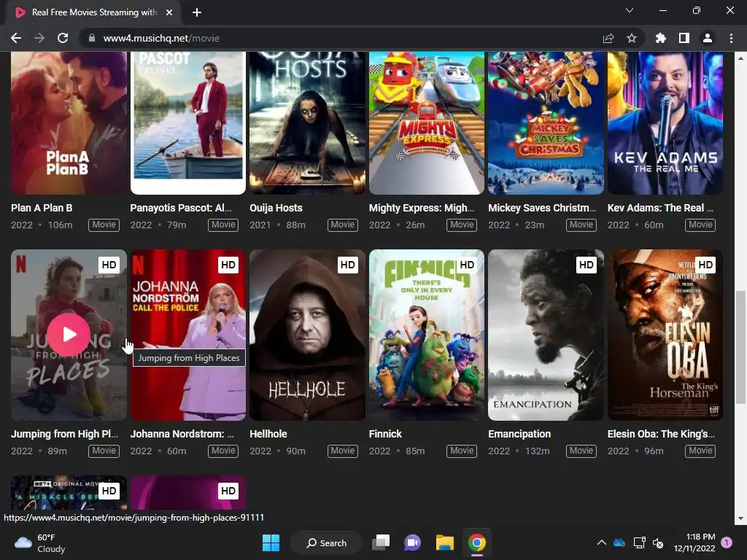Open the Johanna Nordström Call the Police poster
Image resolution: width=747 pixels, height=560 pixels.
[188, 335]
